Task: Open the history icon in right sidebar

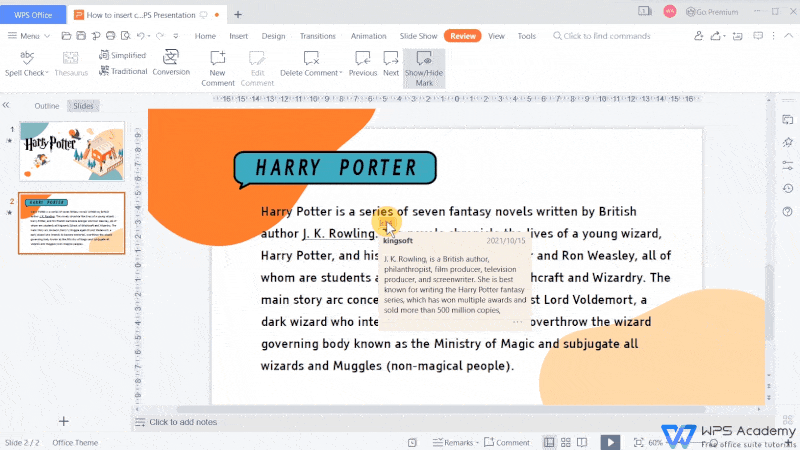Action: point(788,189)
